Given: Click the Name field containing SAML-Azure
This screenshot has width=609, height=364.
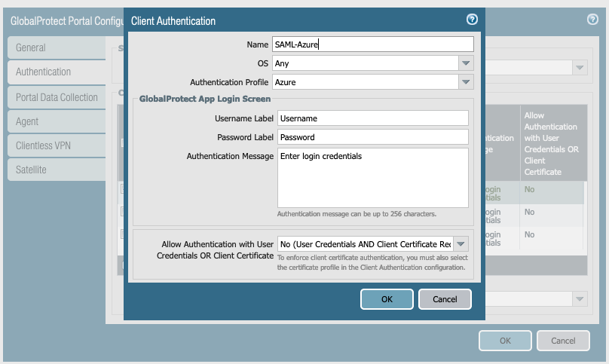Looking at the screenshot, I should pos(373,44).
